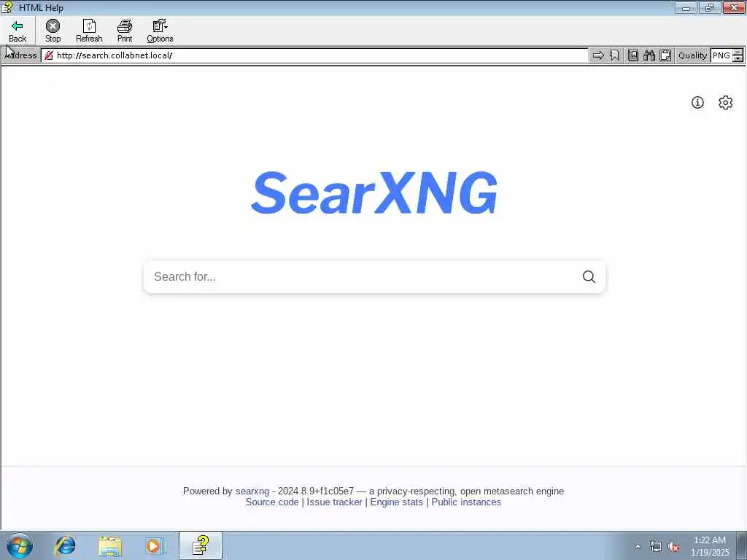Click the bookmark ribbon icon
Viewport: 747px width, 560px height.
(x=614, y=55)
